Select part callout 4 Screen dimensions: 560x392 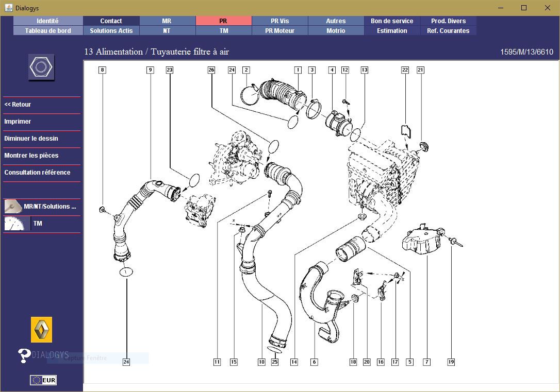[332, 70]
